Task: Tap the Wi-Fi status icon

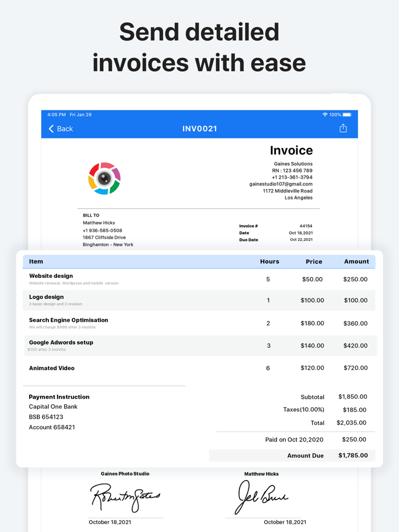Action: [325, 114]
